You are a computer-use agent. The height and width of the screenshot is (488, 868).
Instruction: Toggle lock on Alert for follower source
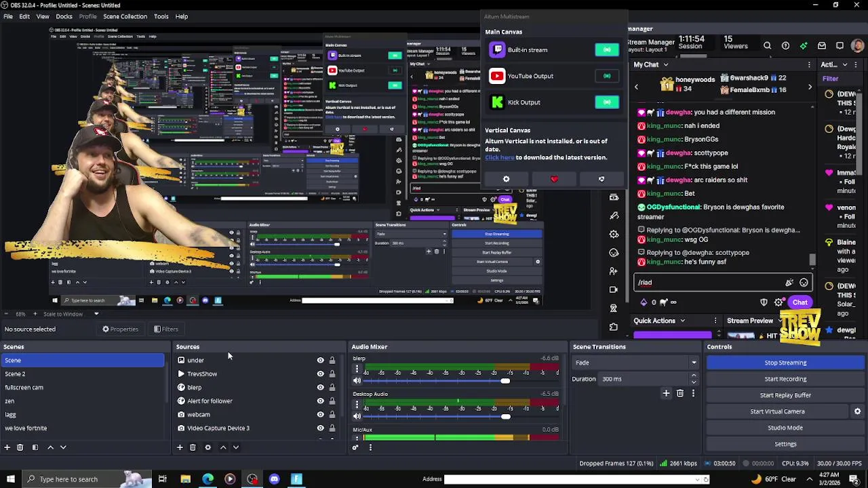click(x=332, y=401)
